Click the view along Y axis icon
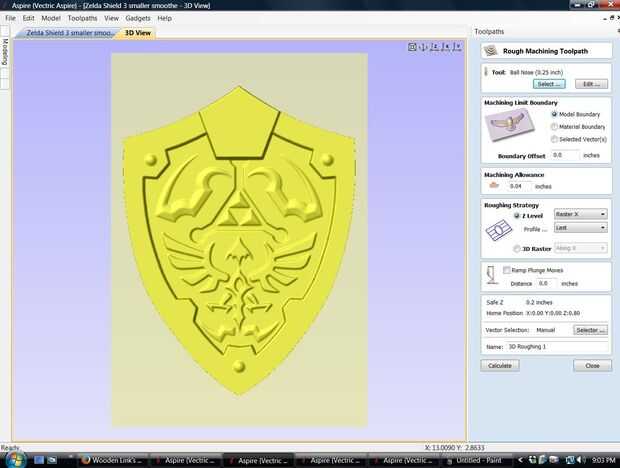Viewport: 620px width, 468px height. pyautogui.click(x=457, y=47)
